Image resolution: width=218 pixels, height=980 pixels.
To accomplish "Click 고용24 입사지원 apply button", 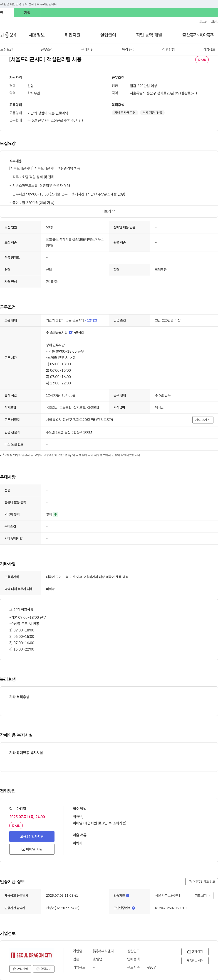I will 32,836.
